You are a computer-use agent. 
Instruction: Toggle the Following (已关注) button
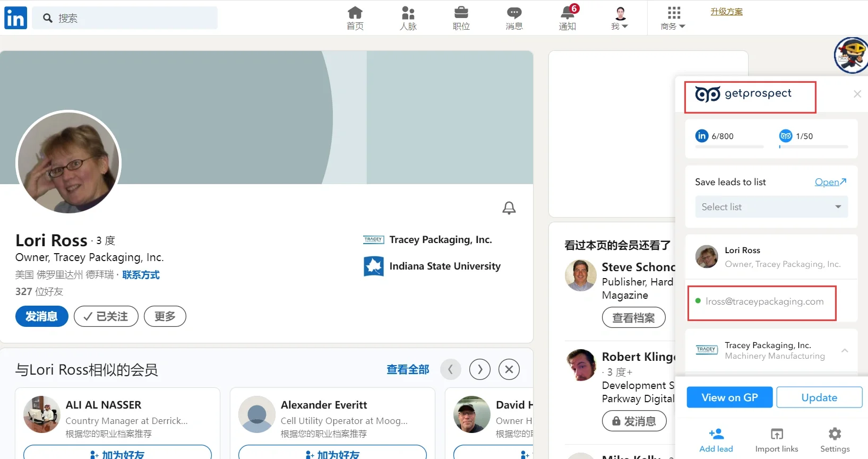click(106, 316)
